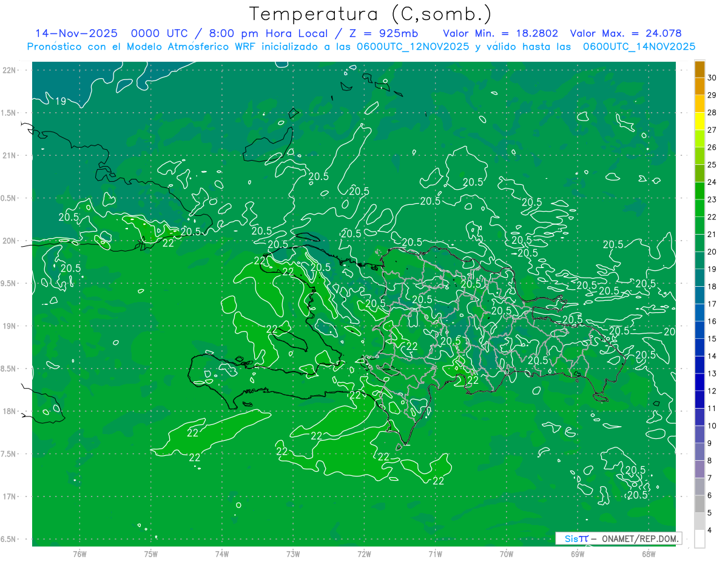
Task: Click the '15' value on the color scale
Action: click(x=712, y=338)
